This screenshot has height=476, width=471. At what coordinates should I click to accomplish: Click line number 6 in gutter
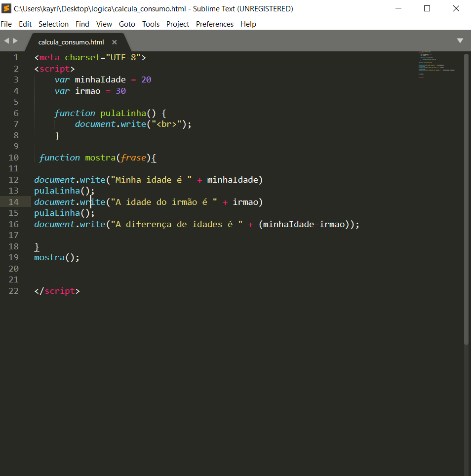[16, 113]
